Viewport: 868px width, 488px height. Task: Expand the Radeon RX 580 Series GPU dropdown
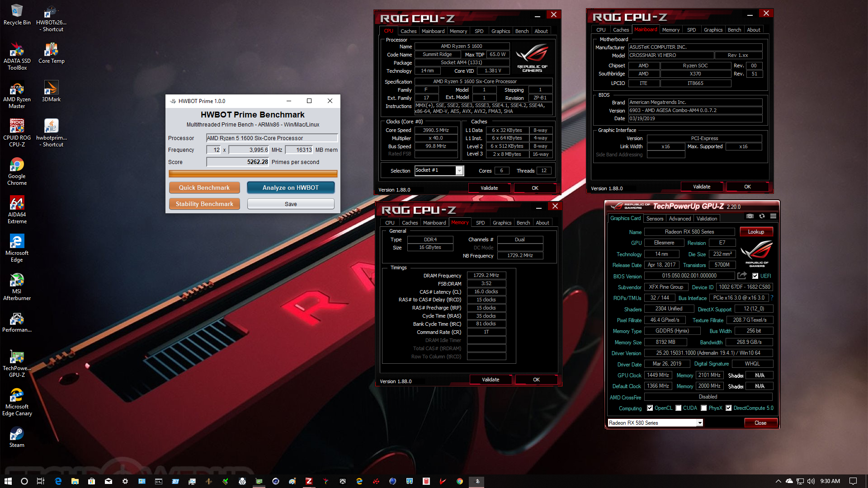pos(700,423)
